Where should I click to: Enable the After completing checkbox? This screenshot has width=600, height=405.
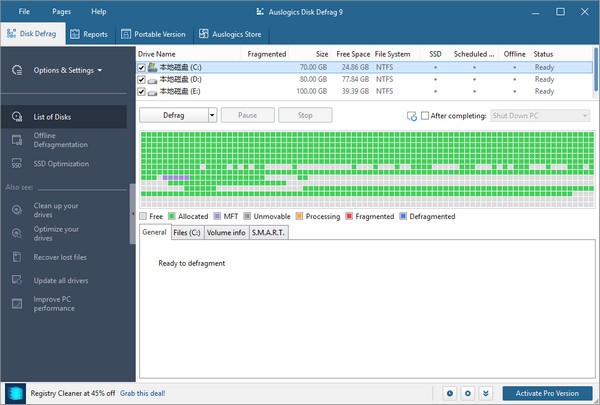pos(425,116)
